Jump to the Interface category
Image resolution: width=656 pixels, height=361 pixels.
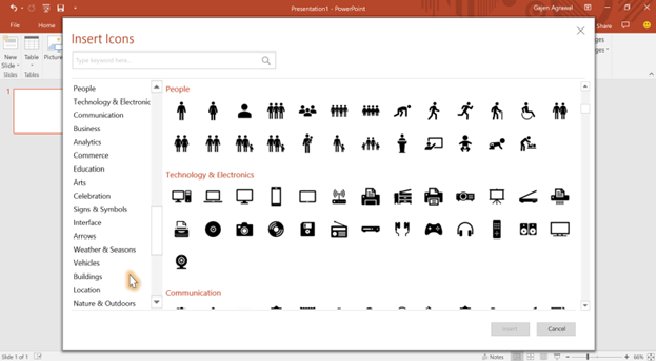point(87,223)
